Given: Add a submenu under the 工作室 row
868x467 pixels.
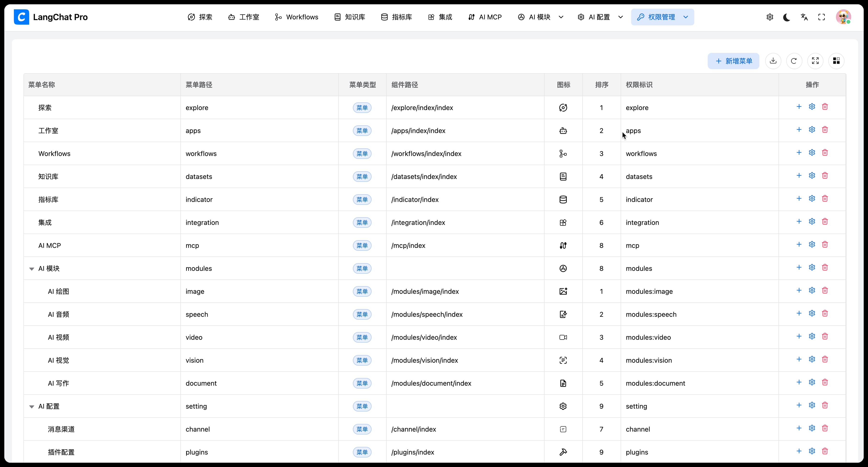Looking at the screenshot, I should [799, 130].
